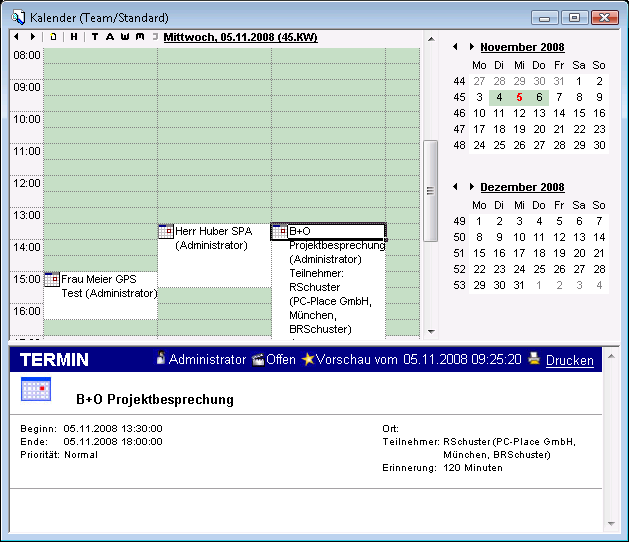Previous month arrow beside November 2008

(455, 47)
